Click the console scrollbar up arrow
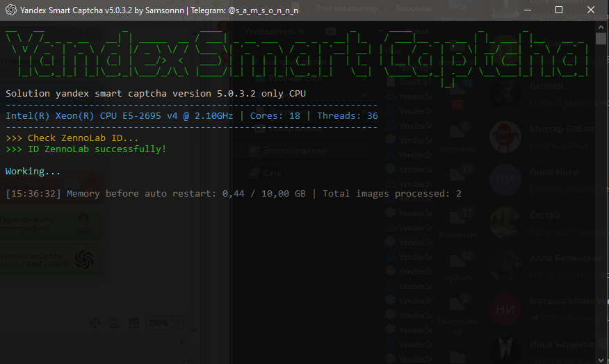 pos(601,27)
